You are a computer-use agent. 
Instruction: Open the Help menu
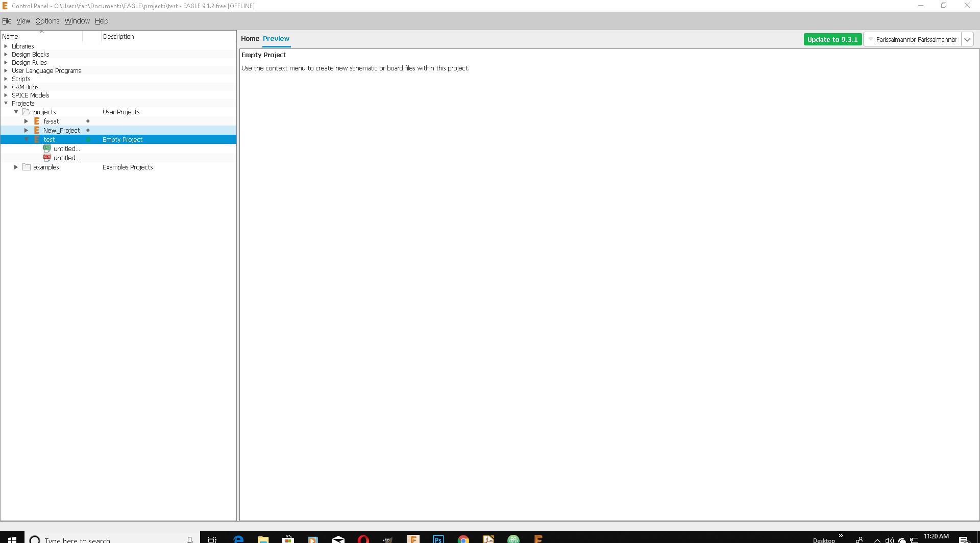pyautogui.click(x=102, y=21)
